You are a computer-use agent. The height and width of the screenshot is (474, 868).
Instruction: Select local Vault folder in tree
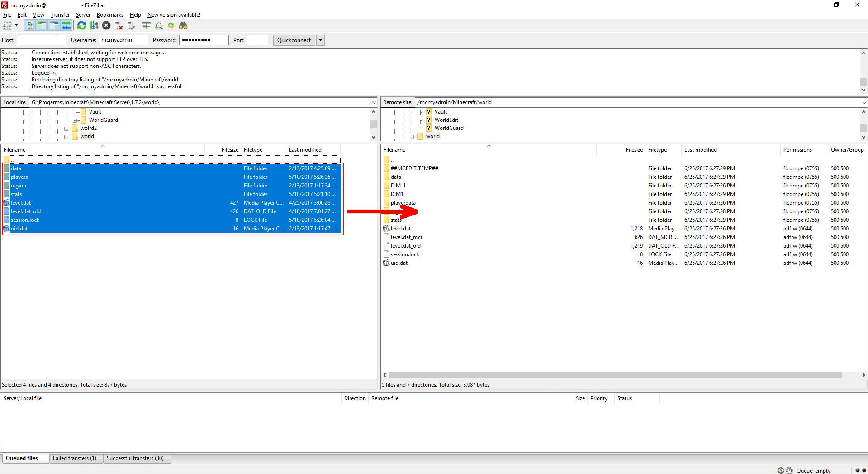pyautogui.click(x=95, y=112)
